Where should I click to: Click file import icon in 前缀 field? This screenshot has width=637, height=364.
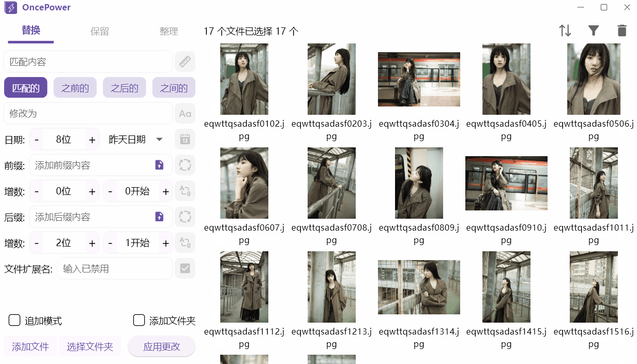[x=159, y=165]
